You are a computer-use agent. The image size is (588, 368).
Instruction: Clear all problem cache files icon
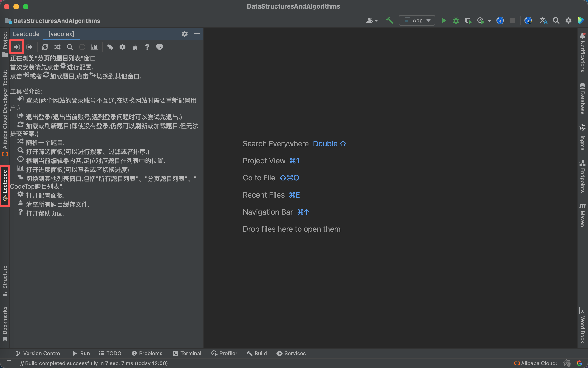pos(135,47)
